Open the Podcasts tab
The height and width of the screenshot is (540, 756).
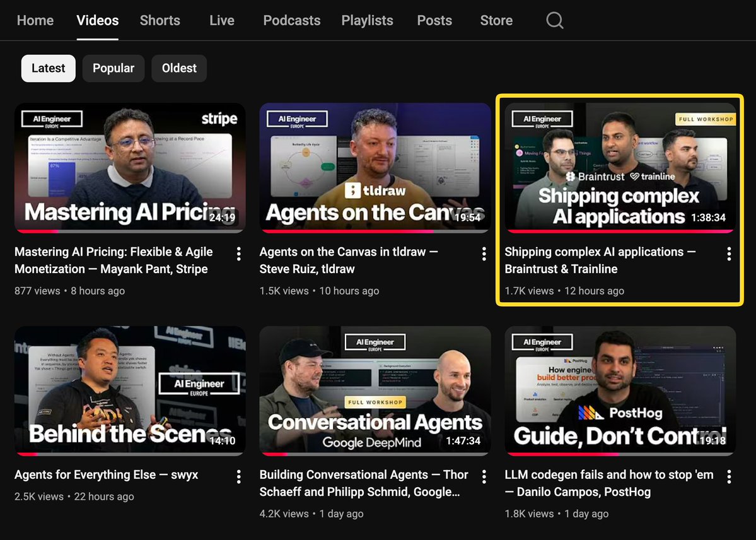point(292,20)
